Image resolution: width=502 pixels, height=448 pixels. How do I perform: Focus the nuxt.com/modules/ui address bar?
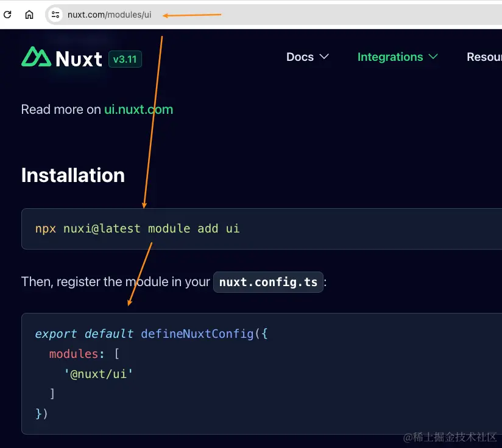tap(110, 15)
